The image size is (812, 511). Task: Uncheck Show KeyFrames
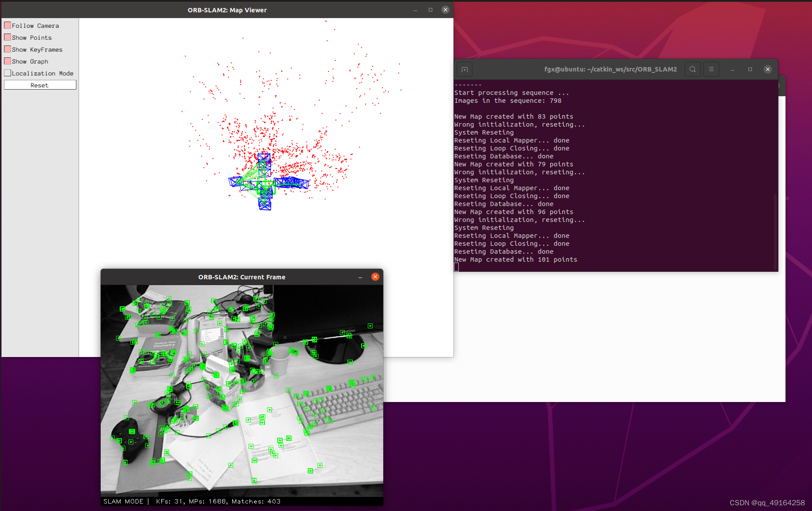click(x=8, y=49)
